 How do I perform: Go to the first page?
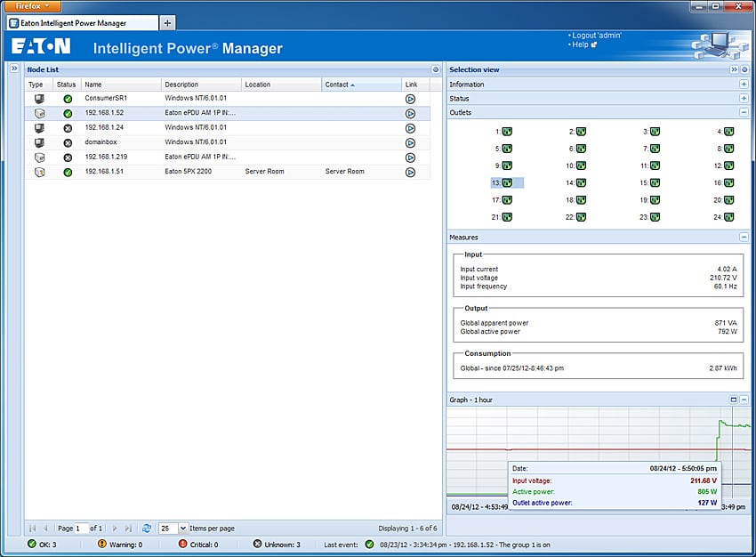(32, 528)
